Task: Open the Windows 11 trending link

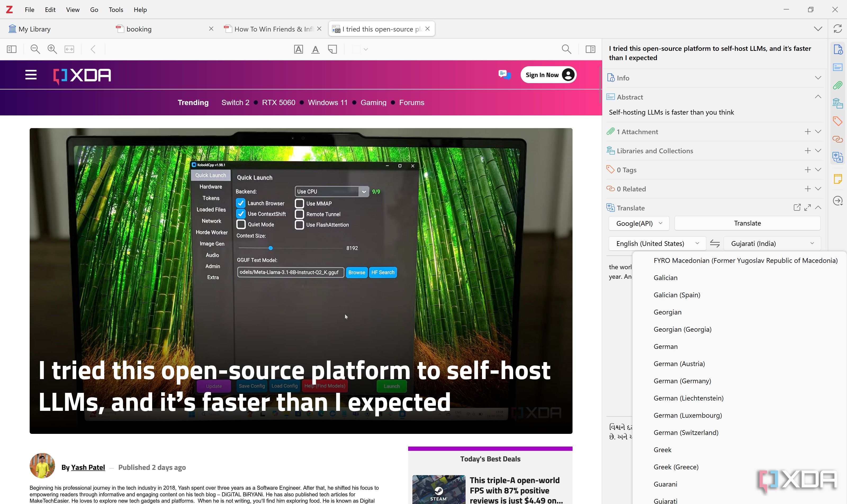Action: tap(328, 102)
